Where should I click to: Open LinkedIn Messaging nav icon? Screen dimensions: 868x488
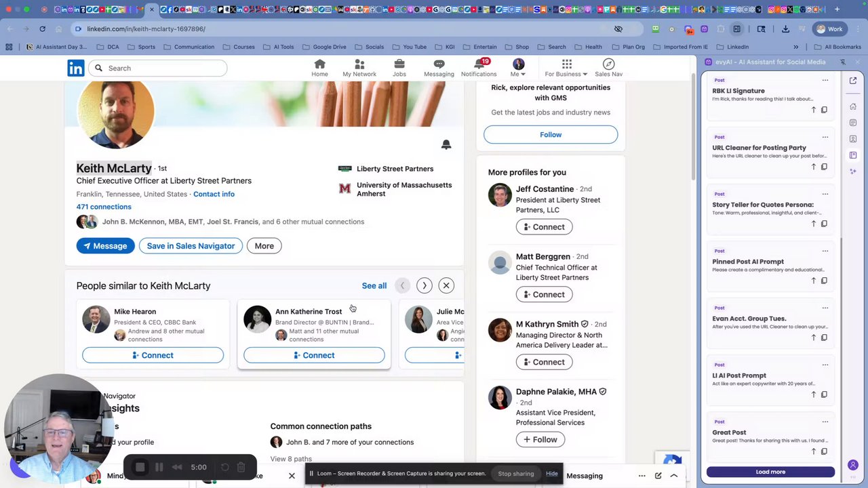(439, 67)
